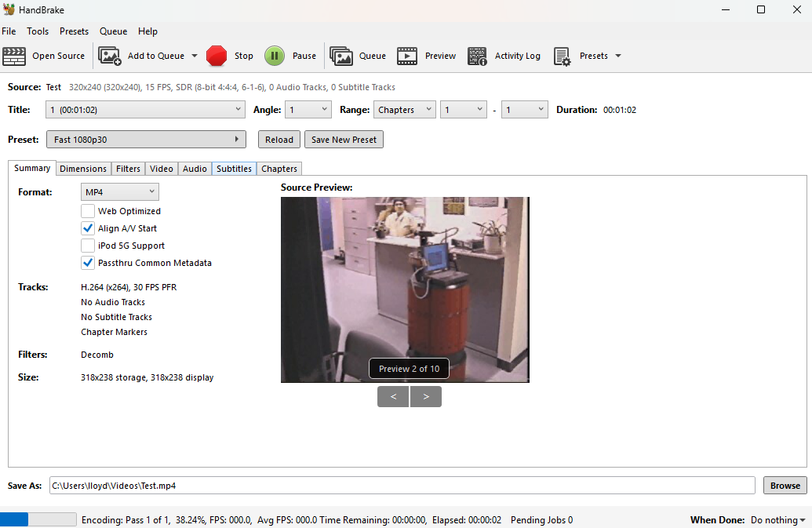Switch to the Subtitles tab
The height and width of the screenshot is (528, 812).
[234, 169]
